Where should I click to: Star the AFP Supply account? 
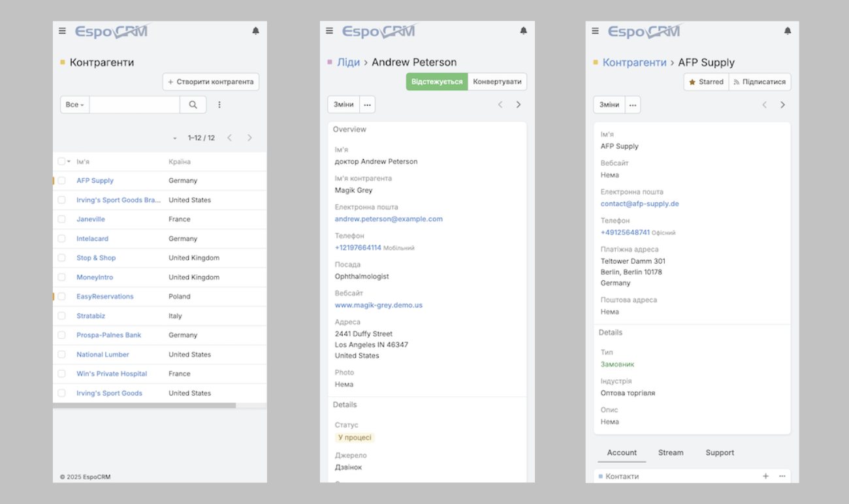[x=706, y=82]
